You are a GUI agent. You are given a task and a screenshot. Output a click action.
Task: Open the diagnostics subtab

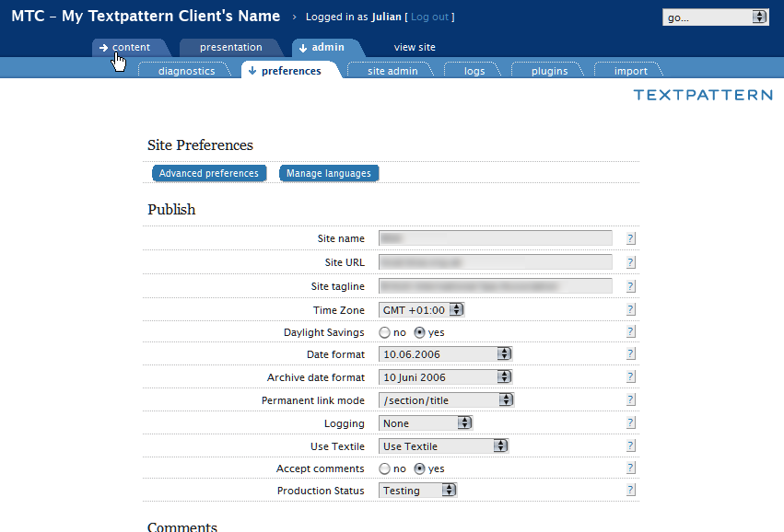(186, 71)
